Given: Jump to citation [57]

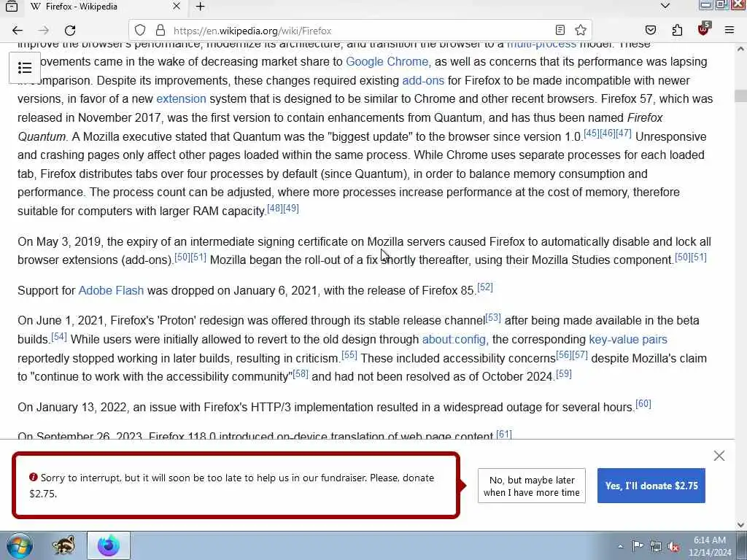Looking at the screenshot, I should coord(580,355).
